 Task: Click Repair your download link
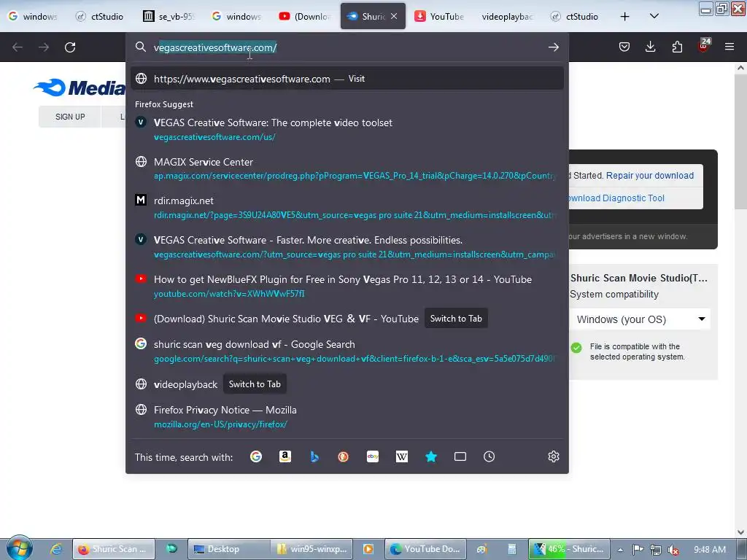pos(650,175)
